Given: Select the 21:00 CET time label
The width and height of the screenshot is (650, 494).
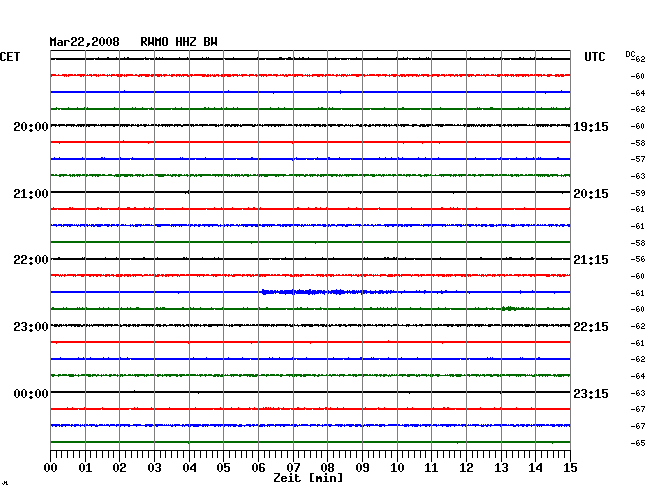Looking at the screenshot, I should (31, 194).
